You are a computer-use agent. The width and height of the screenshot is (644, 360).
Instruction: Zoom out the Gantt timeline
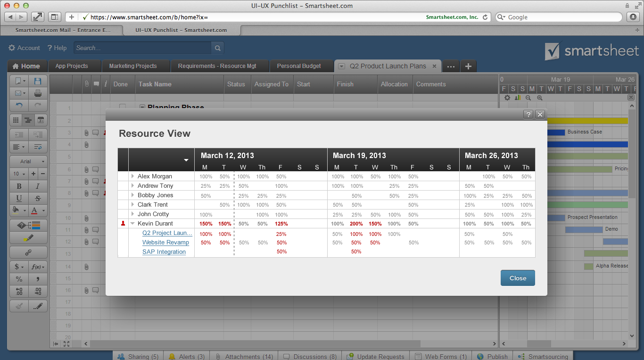click(528, 98)
